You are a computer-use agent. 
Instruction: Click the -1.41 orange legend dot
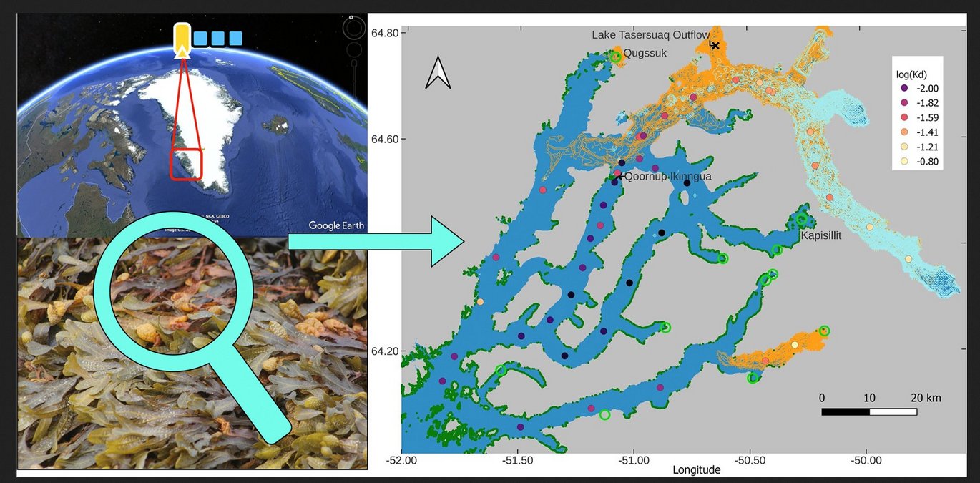pos(904,132)
